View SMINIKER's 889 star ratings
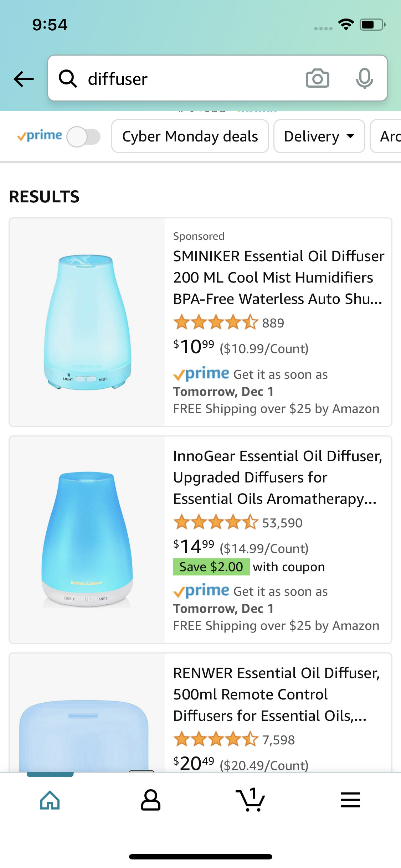 tap(229, 323)
